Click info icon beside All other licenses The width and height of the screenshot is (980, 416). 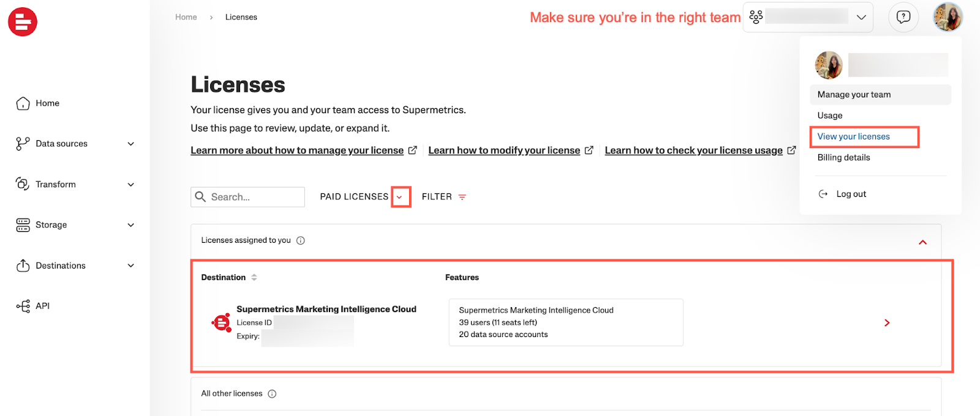point(272,394)
